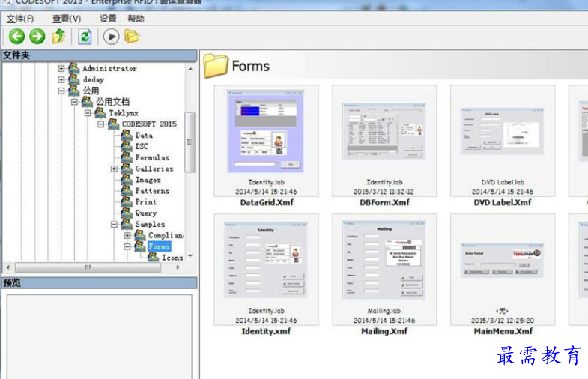Screen dimensions: 588x379
Task: Select the Teklynx folder
Action: click(x=124, y=113)
